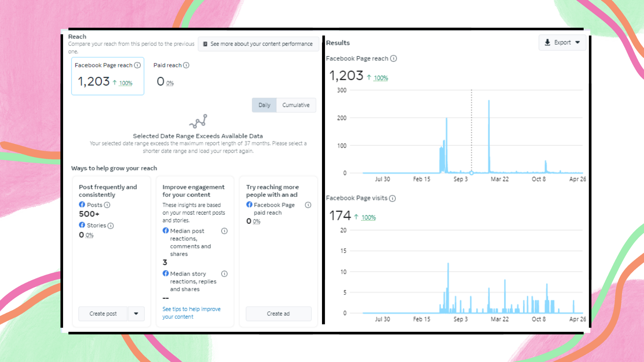The image size is (644, 362).
Task: Click the graph illustration above date range message
Action: (x=198, y=121)
